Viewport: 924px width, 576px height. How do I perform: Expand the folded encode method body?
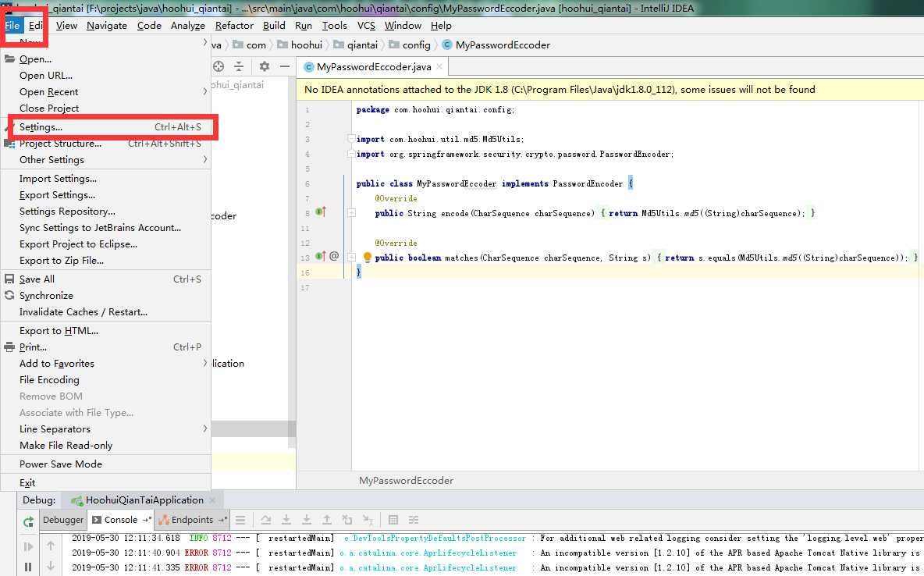(x=352, y=213)
